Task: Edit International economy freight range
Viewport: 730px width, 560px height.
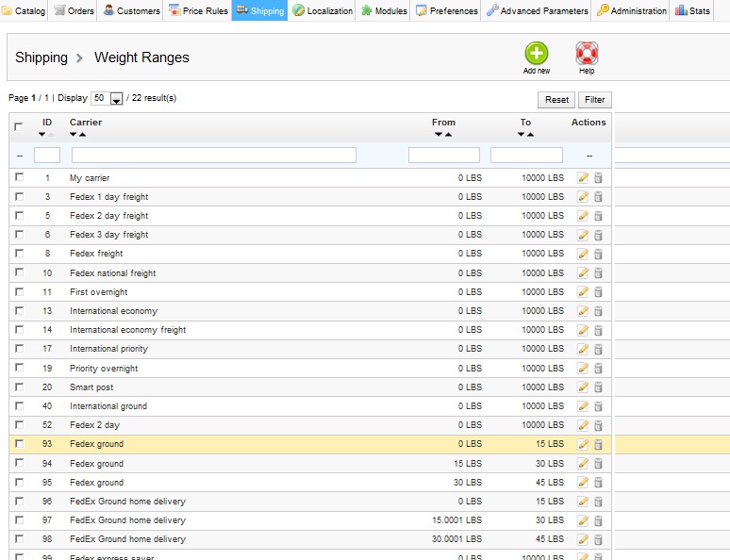Action: (x=583, y=330)
